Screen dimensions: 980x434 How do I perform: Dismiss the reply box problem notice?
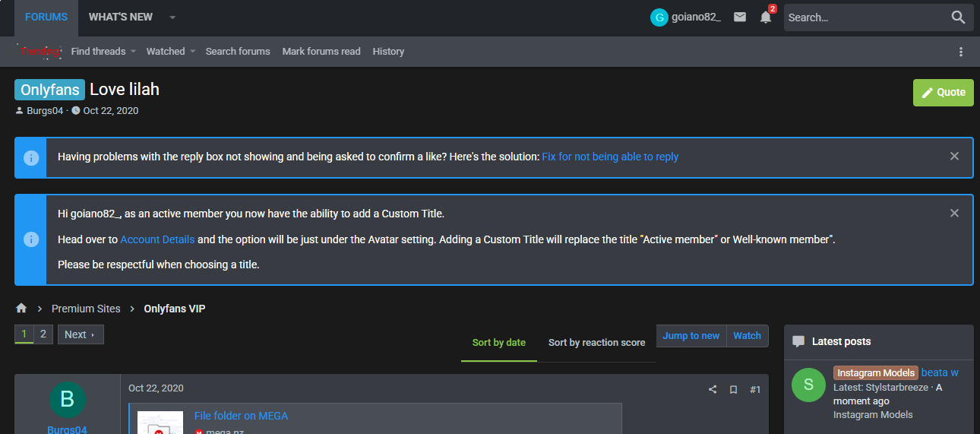coord(954,156)
